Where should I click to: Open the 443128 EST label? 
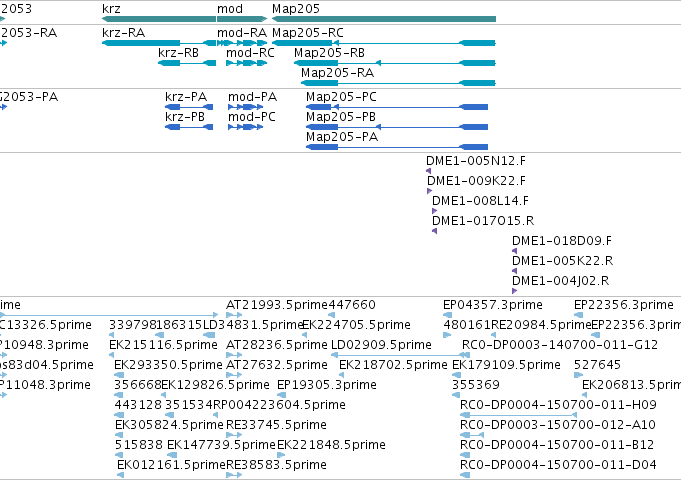138,404
